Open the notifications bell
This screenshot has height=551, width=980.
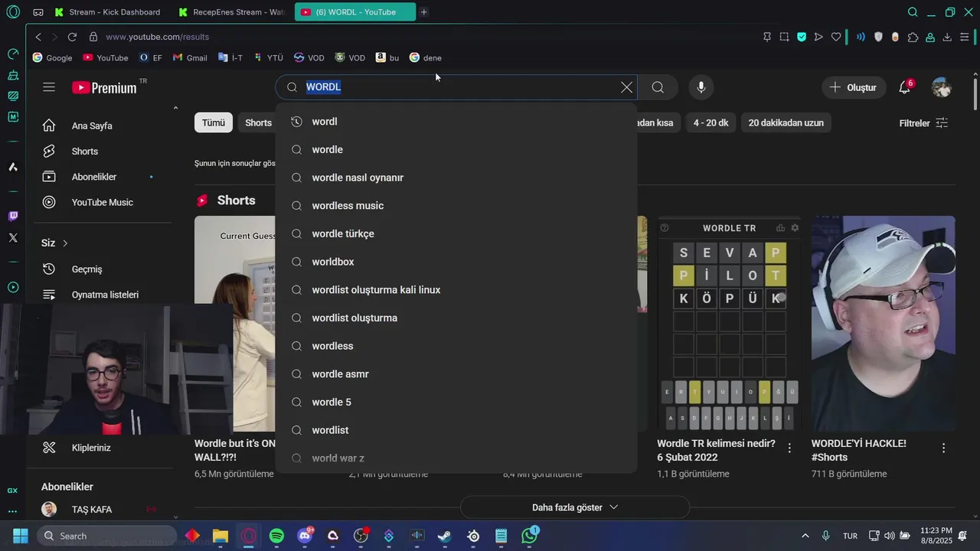905,87
